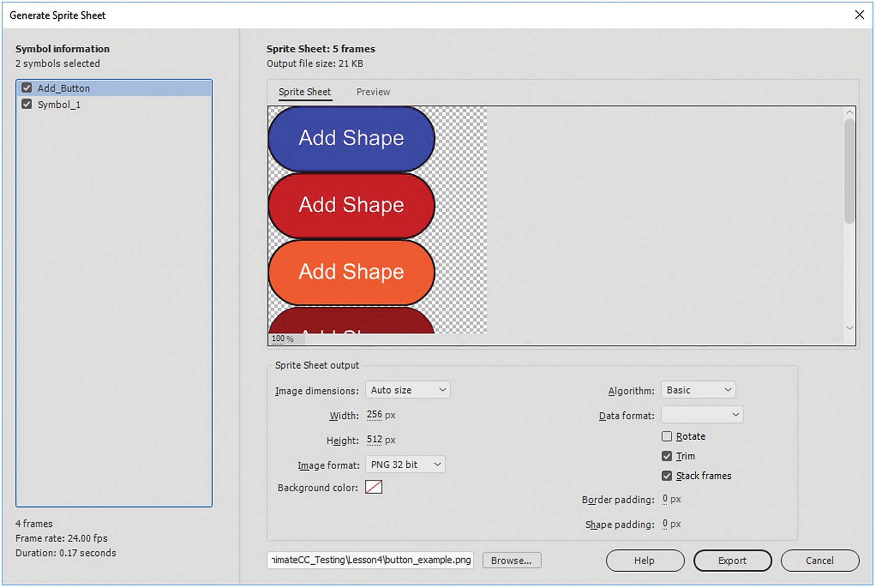This screenshot has width=876, height=588.
Task: Enable the Rotate checkbox
Action: coord(667,436)
